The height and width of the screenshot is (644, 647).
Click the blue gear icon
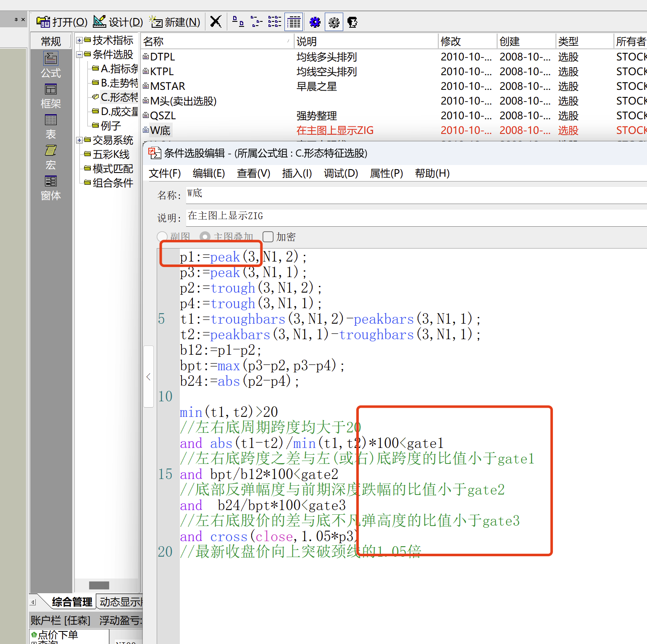click(x=315, y=22)
